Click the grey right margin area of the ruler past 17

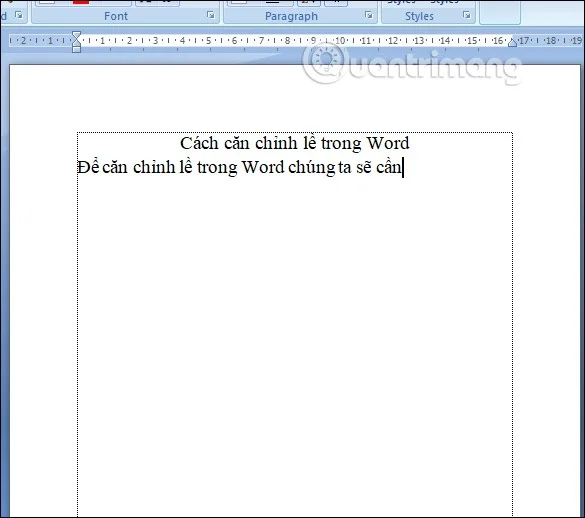[548, 40]
